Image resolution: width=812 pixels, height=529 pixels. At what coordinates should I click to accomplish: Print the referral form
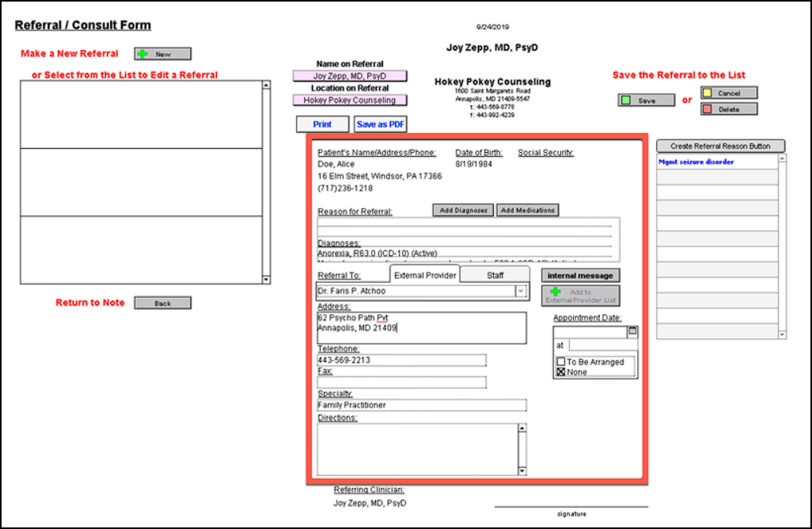(322, 124)
